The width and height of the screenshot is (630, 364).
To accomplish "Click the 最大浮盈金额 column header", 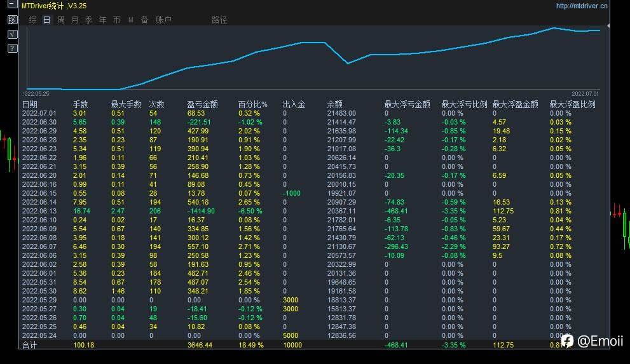I will [516, 104].
